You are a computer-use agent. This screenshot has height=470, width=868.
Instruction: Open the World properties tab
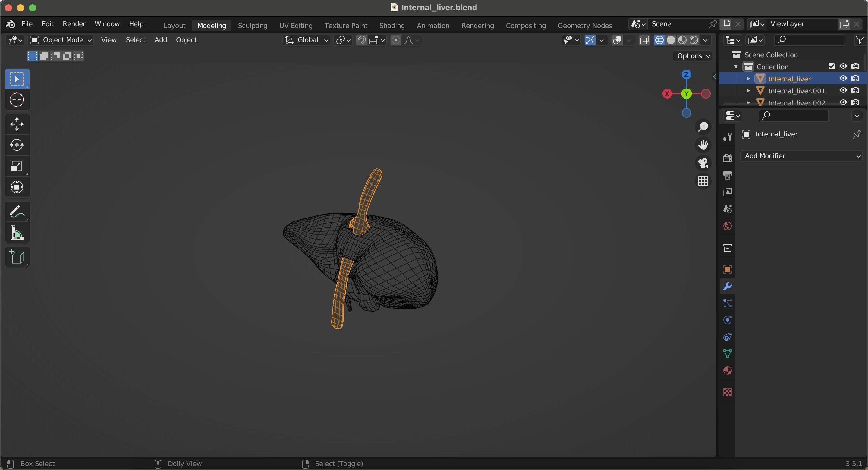pyautogui.click(x=727, y=226)
